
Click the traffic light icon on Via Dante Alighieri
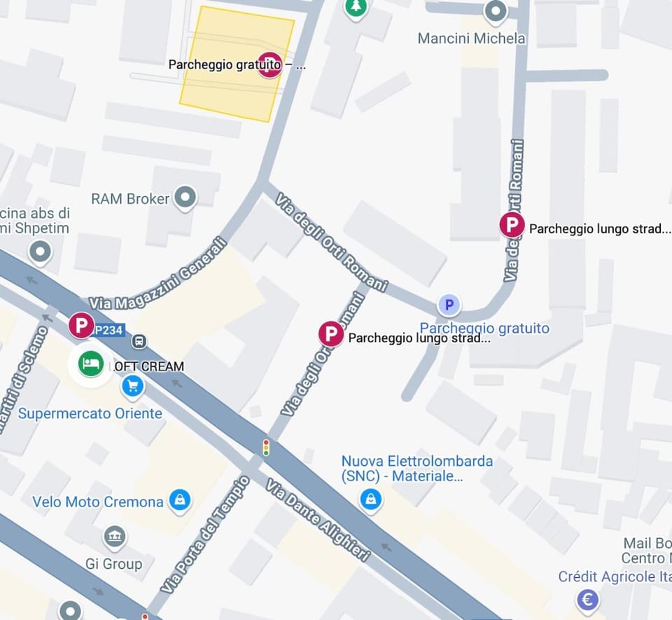click(266, 447)
